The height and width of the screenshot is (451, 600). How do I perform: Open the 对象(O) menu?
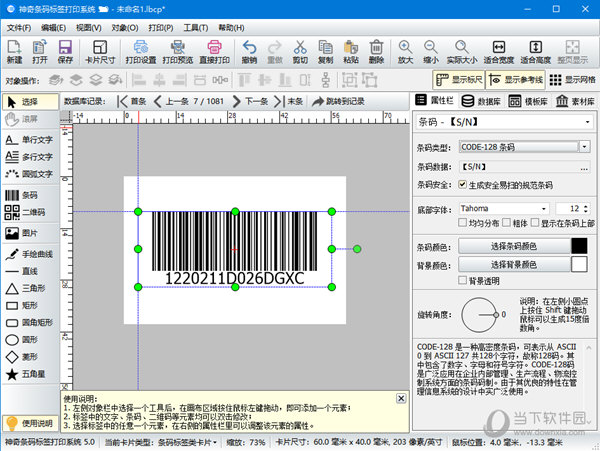coord(125,28)
